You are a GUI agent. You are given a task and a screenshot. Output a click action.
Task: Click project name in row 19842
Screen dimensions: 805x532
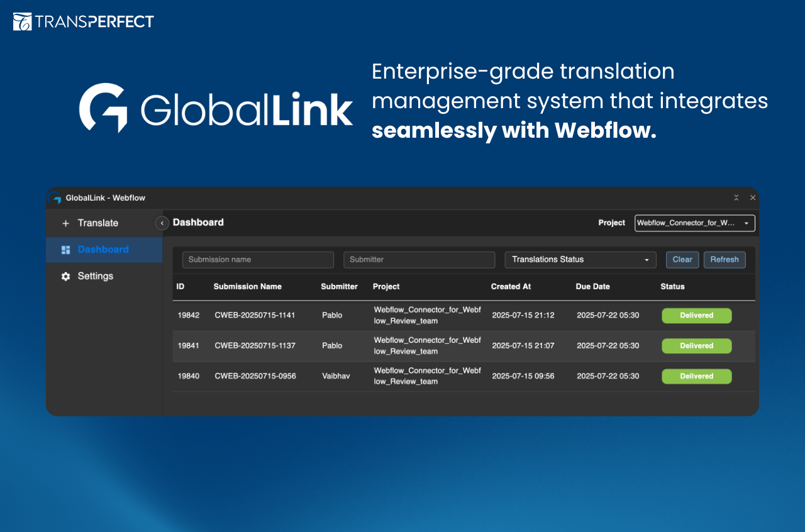pyautogui.click(x=428, y=316)
